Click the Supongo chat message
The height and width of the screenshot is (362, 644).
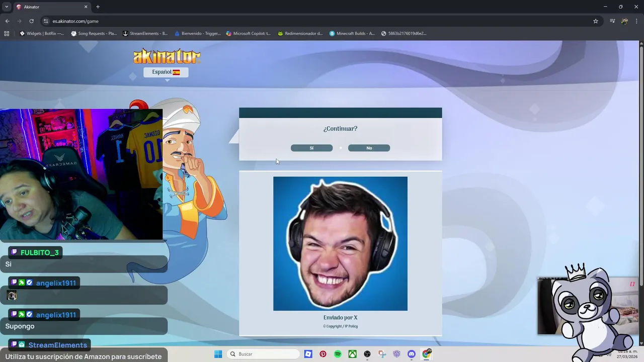(20, 326)
